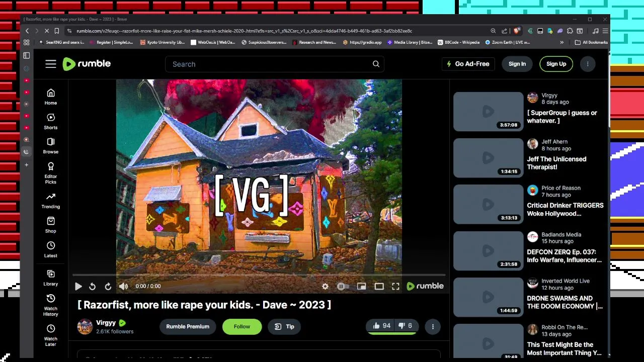Open Watch History in the sidebar
This screenshot has height=362, width=644.
(x=51, y=305)
